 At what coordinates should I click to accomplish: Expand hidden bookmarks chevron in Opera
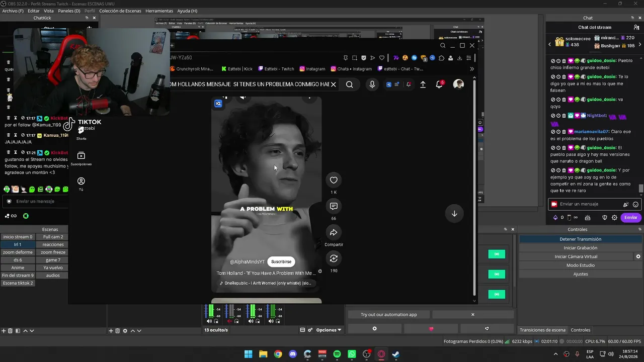pos(472,69)
